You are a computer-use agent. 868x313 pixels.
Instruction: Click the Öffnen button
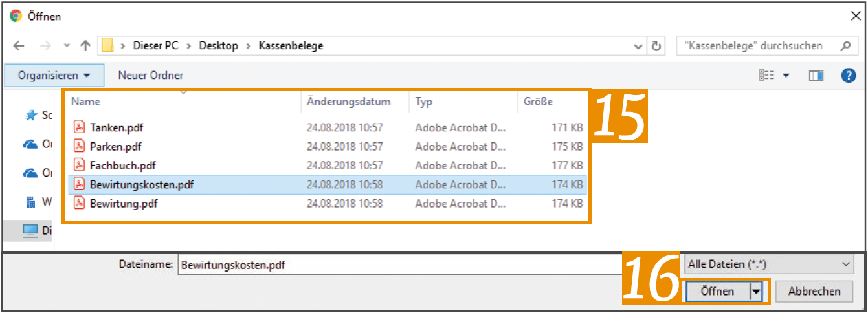(717, 292)
